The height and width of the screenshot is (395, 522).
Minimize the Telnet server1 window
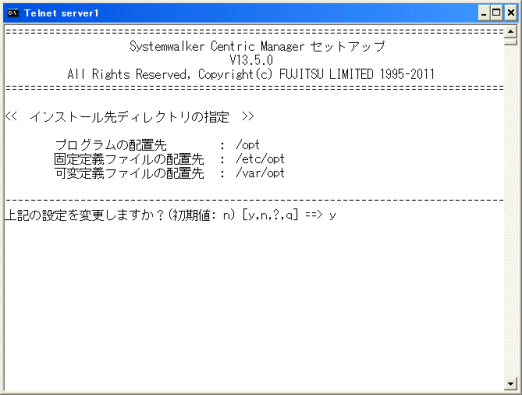(484, 13)
